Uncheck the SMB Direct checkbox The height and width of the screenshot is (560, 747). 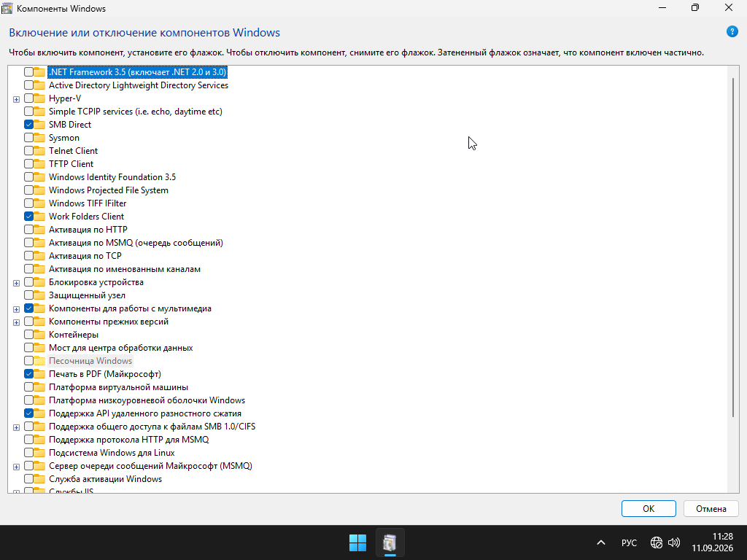[28, 125]
